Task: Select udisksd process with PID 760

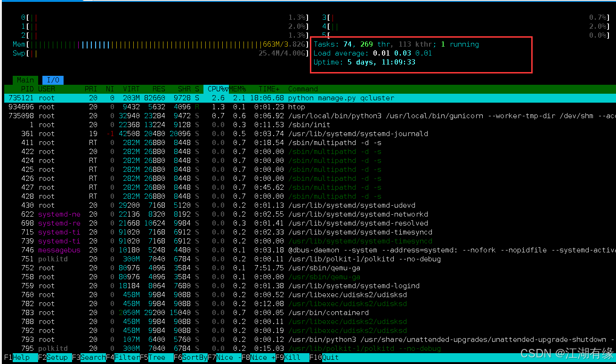Action: (310, 295)
